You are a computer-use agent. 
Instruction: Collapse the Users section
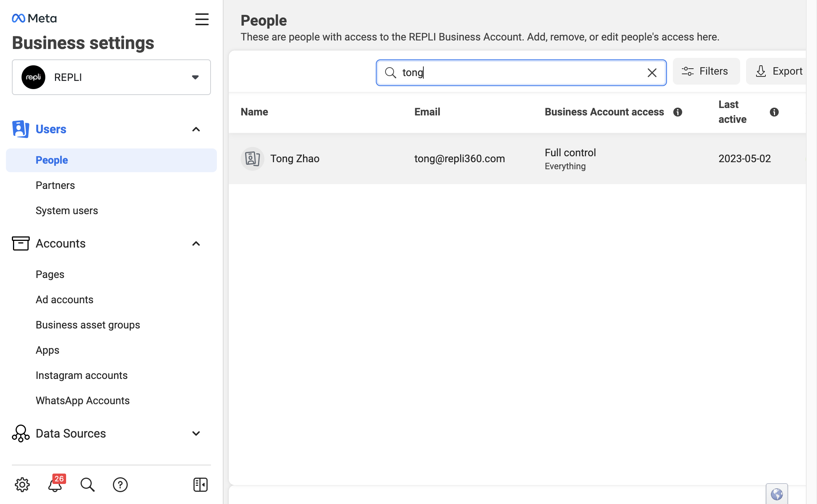click(196, 129)
